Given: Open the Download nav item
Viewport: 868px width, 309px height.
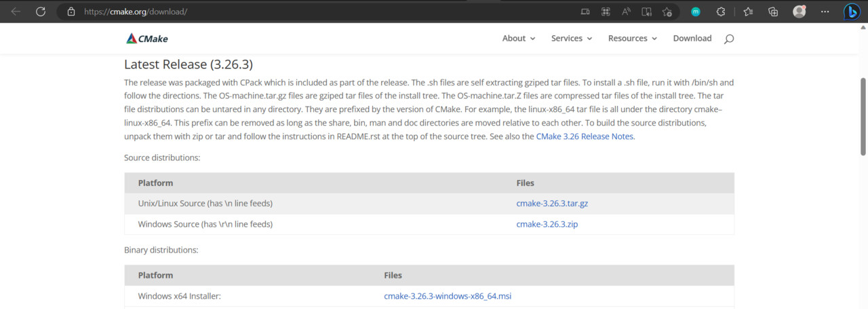Looking at the screenshot, I should pyautogui.click(x=692, y=38).
